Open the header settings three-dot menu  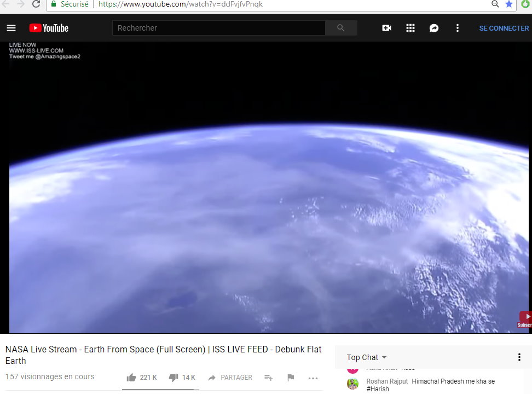pyautogui.click(x=458, y=28)
